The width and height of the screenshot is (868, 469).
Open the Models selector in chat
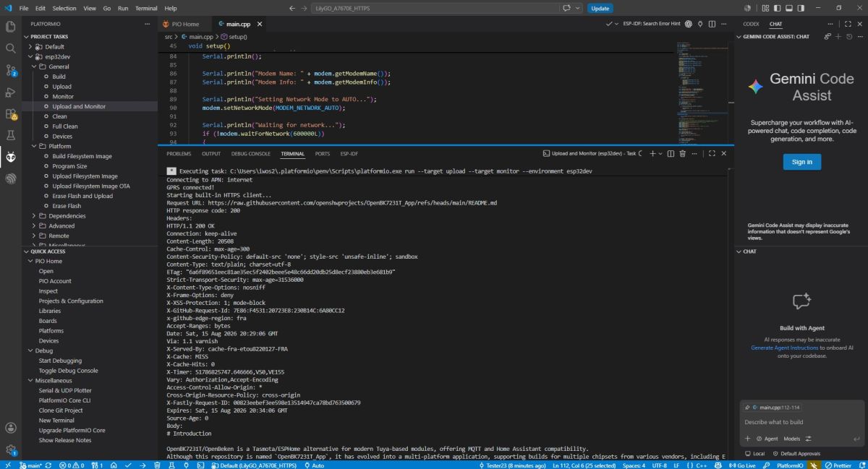[x=792, y=439]
